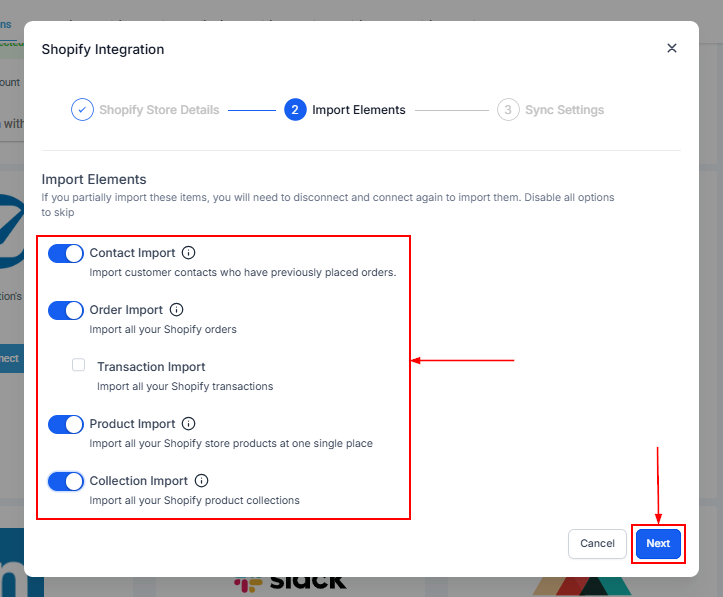Screen dimensions: 723x597
Task: Click the Contact Import label
Action: coord(132,253)
